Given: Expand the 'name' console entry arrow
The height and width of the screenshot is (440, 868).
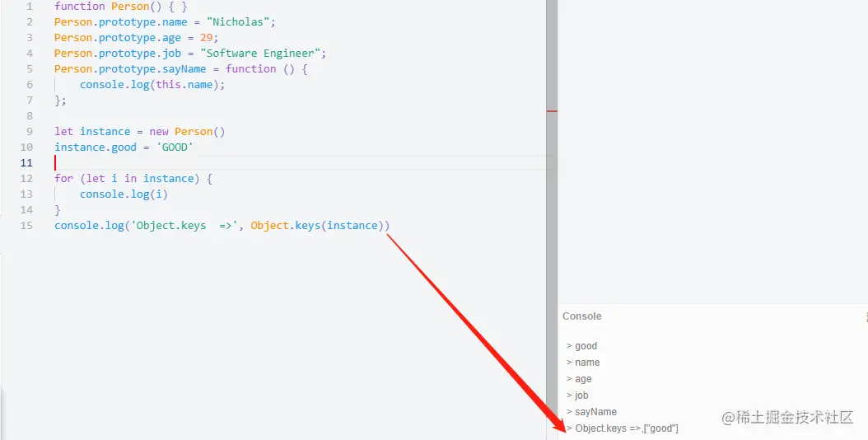Looking at the screenshot, I should pyautogui.click(x=569, y=363).
